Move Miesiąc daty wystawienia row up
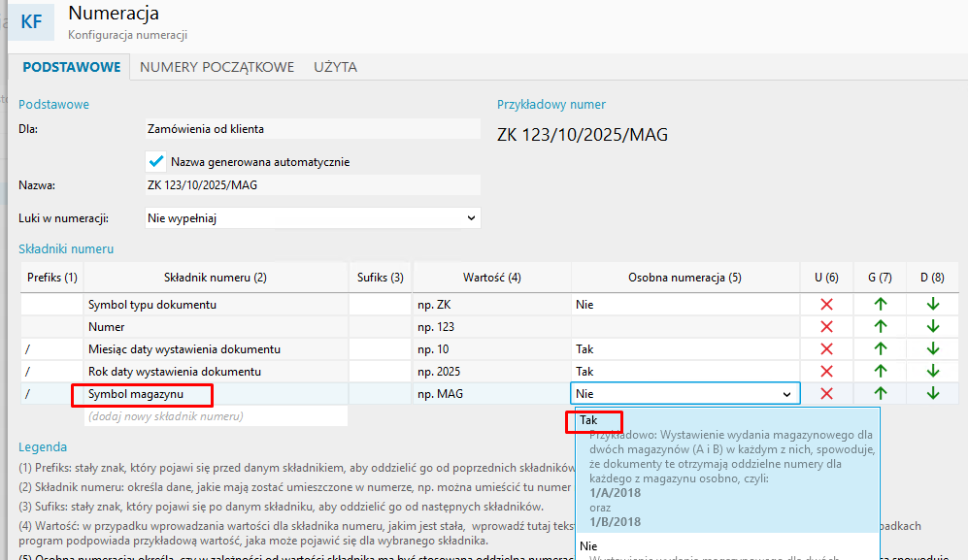Screen dimensions: 968x560 tap(881, 349)
